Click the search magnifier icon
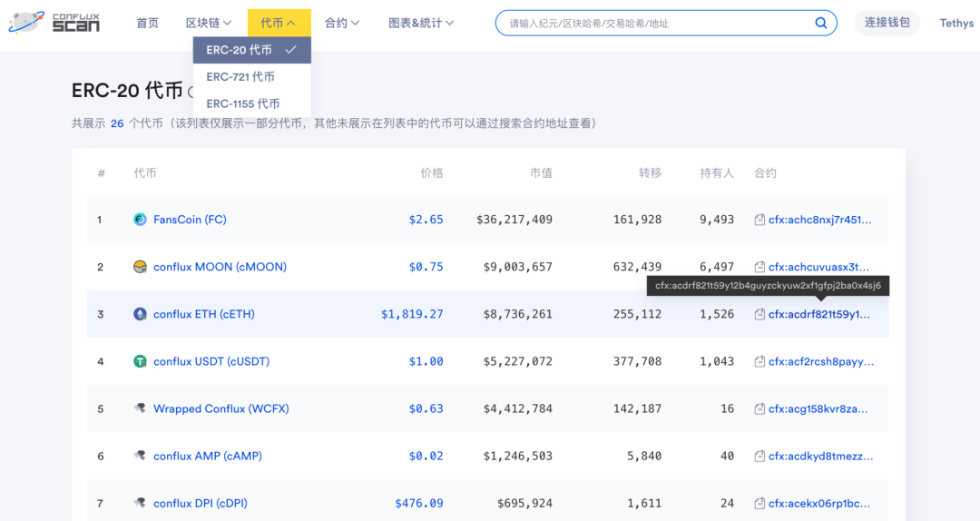 pyautogui.click(x=820, y=24)
